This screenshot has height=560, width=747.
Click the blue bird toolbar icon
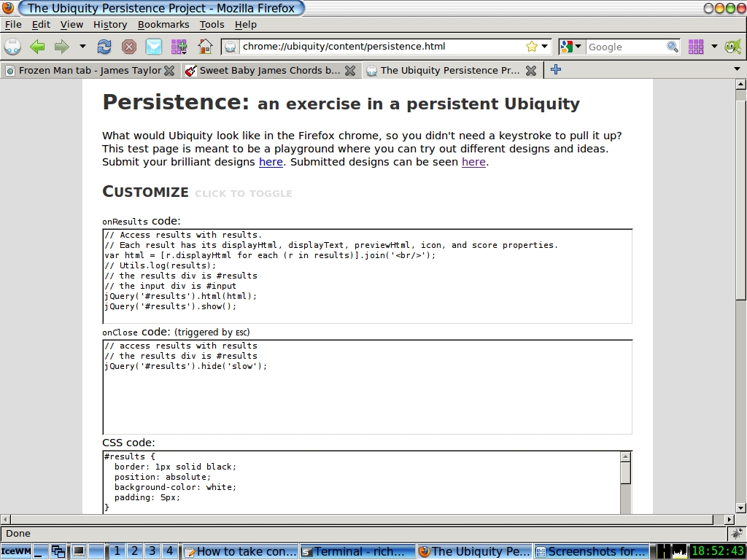tap(153, 47)
